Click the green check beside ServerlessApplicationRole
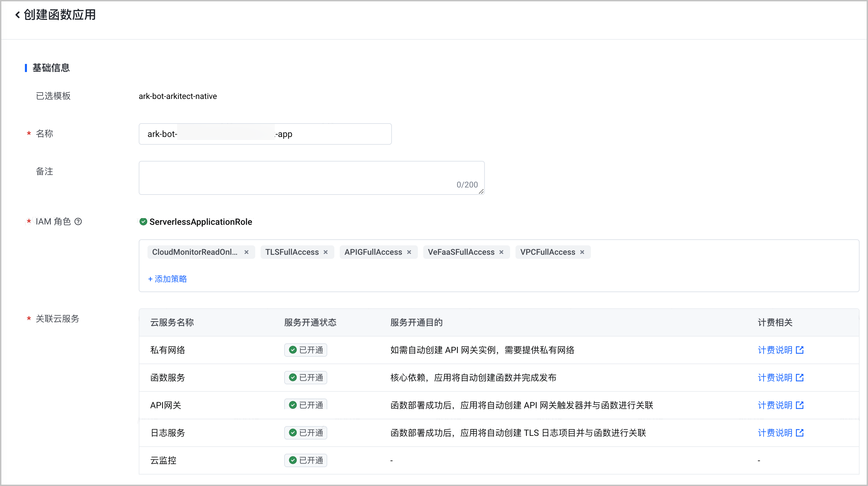The image size is (868, 486). (x=143, y=221)
